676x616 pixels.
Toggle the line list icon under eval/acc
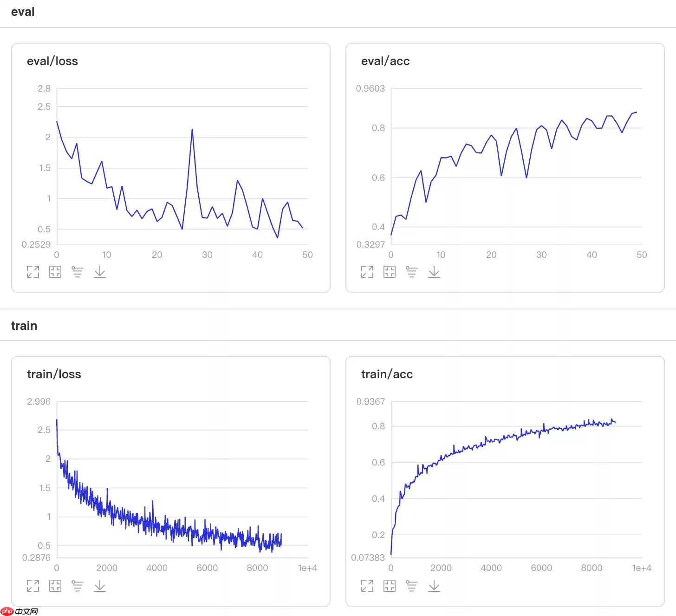click(412, 272)
